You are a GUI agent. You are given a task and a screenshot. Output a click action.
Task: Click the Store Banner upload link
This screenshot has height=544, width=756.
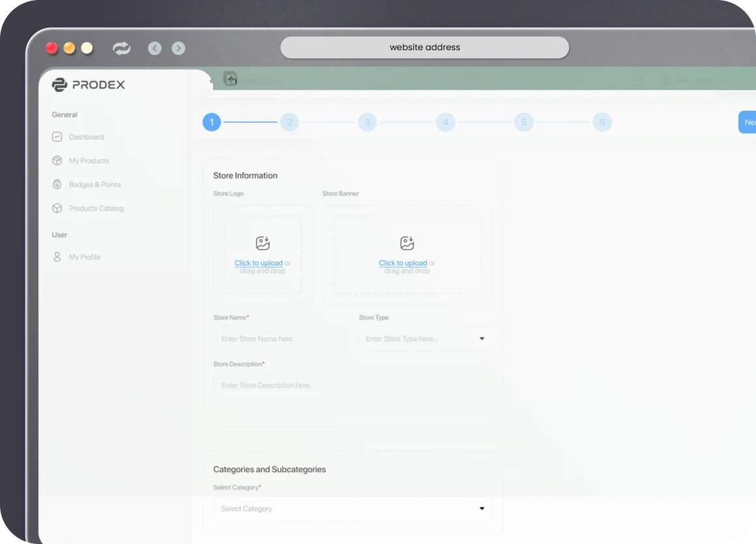403,263
